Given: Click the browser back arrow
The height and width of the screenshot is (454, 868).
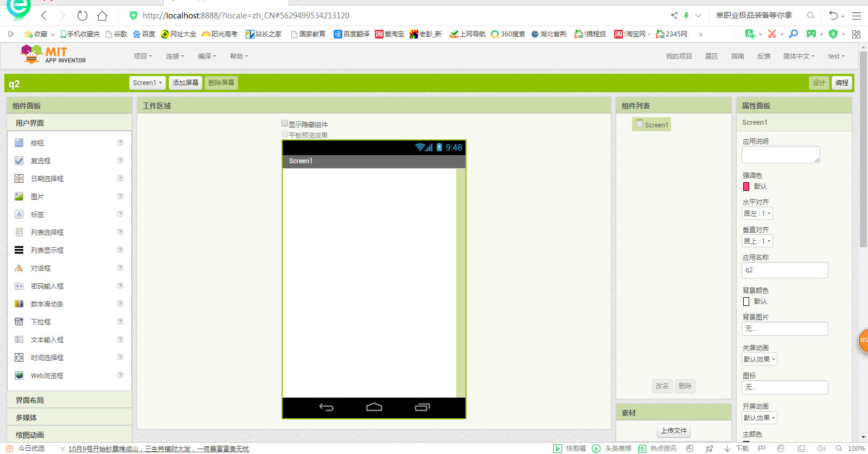Looking at the screenshot, I should 44,15.
